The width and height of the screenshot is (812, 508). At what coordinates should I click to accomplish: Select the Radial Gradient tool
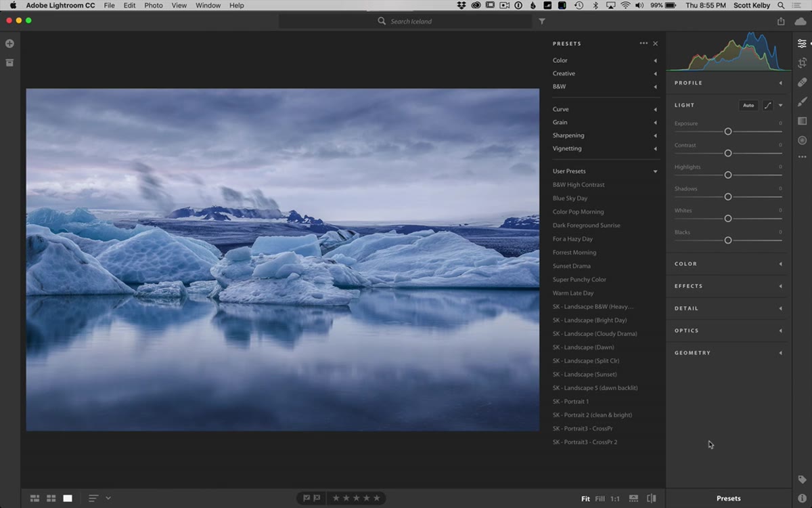[x=802, y=140]
